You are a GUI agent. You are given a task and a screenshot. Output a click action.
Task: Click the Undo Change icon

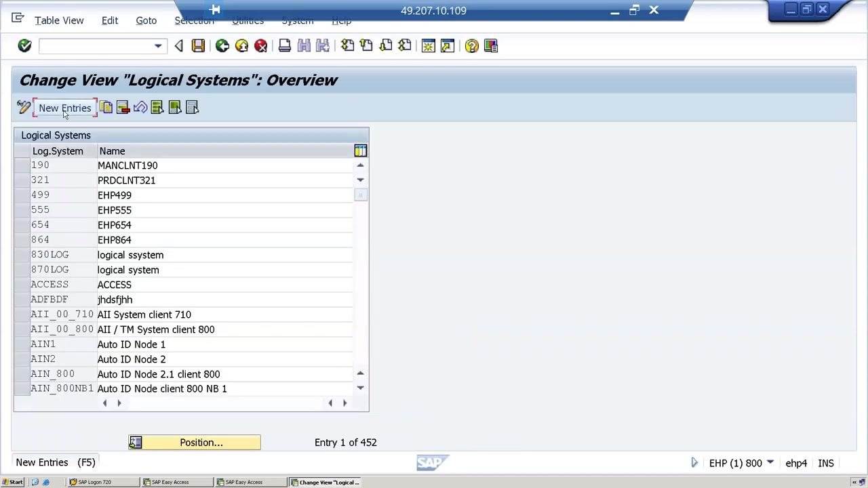(x=140, y=107)
